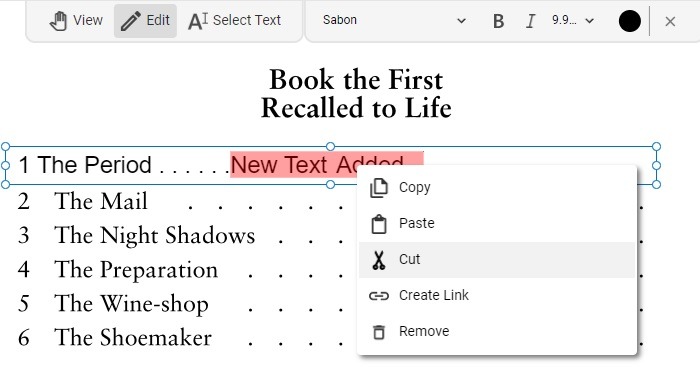Activate the Edit mode button
700x375 pixels.
[x=145, y=21]
